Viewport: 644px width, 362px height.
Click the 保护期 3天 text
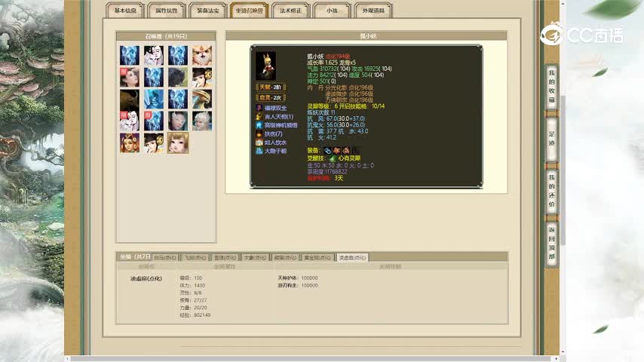coord(325,178)
